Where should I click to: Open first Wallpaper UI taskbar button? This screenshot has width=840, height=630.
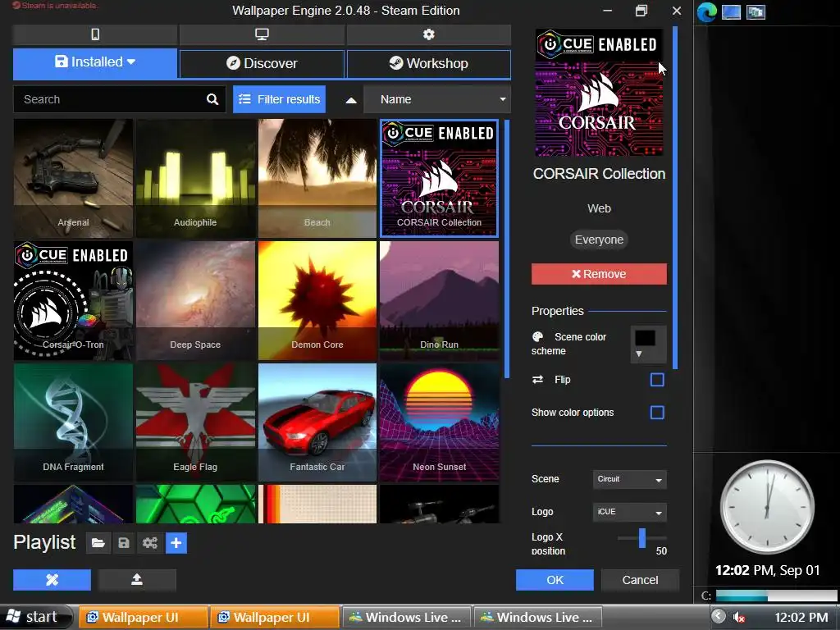[143, 617]
